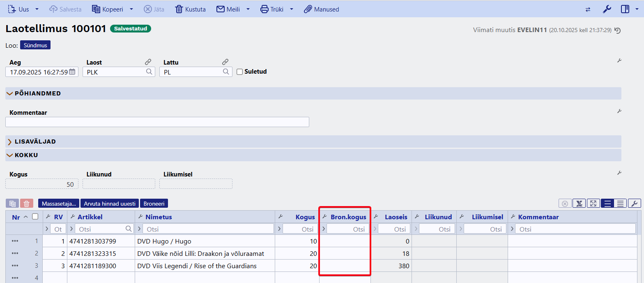Expand table to fullscreen with arrows icon
This screenshot has height=283, width=644.
click(x=593, y=204)
